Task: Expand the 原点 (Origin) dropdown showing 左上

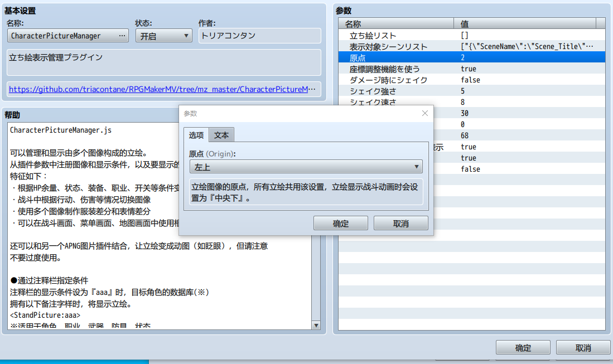Action: pos(306,167)
